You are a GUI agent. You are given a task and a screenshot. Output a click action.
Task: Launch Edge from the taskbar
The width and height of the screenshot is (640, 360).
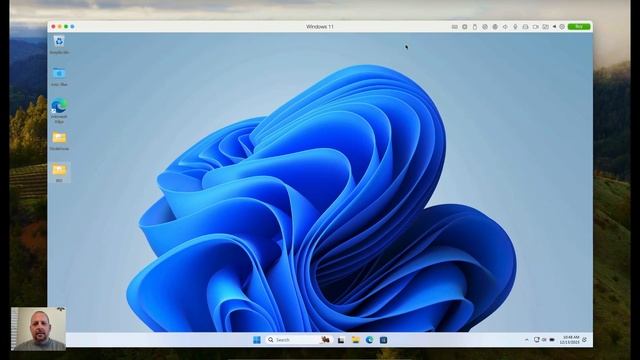[369, 340]
